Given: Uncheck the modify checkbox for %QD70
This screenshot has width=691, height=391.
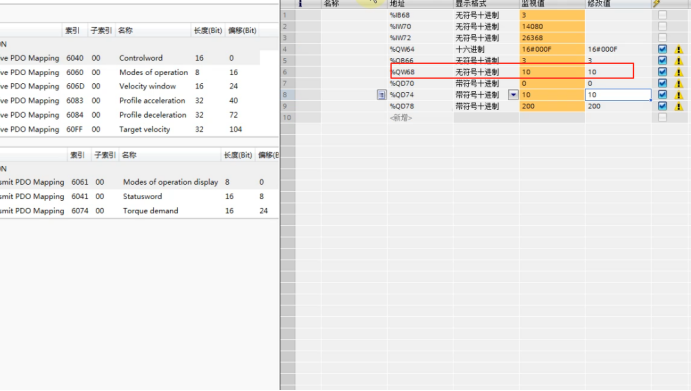Looking at the screenshot, I should coord(662,83).
